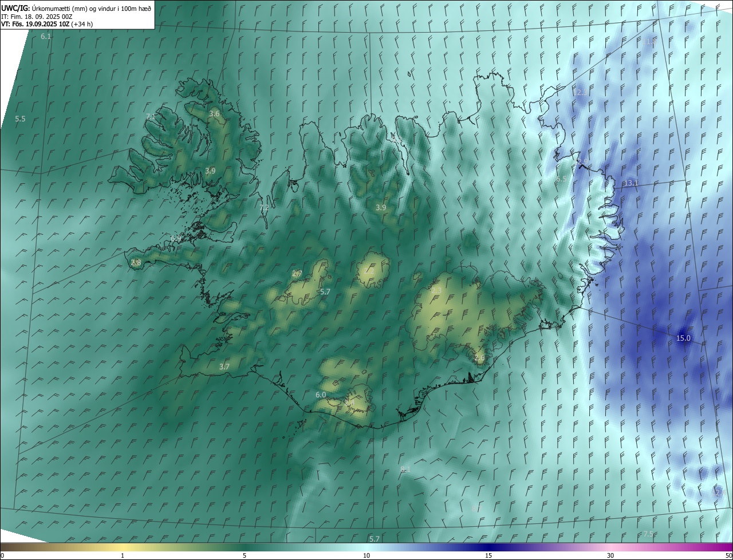The width and height of the screenshot is (733, 560).
Task: Click the 3.7 value label on the southwest peninsula
Action: point(224,366)
